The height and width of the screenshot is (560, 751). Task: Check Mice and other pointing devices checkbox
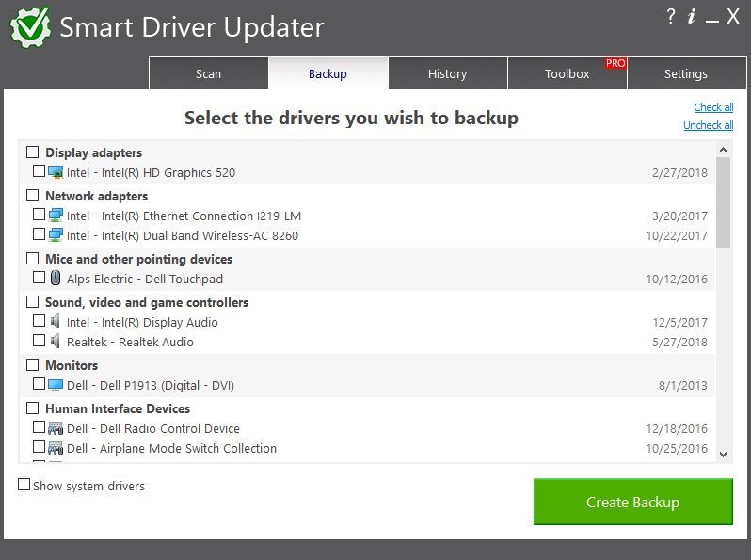pos(33,258)
